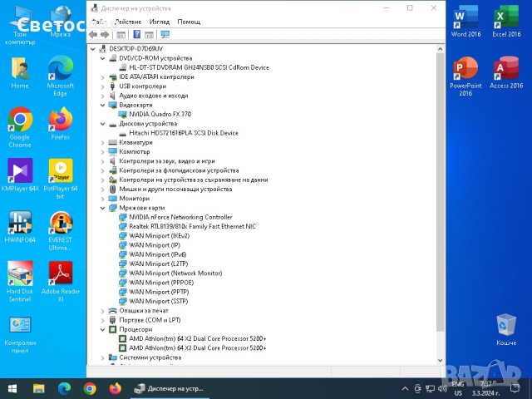This screenshot has width=532, height=399.
Task: Open the Recycle Bin (Кошче)
Action: tap(505, 328)
